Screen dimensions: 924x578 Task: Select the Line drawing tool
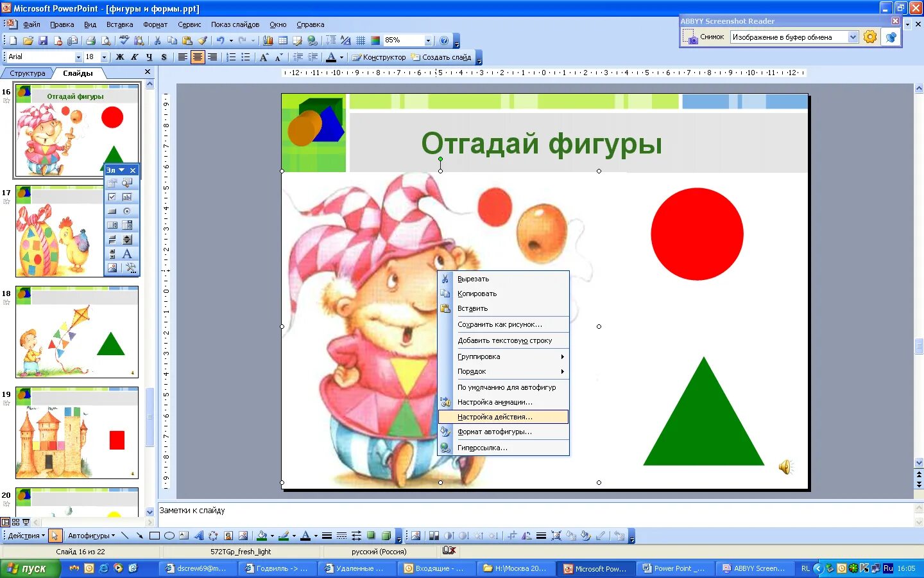[125, 536]
